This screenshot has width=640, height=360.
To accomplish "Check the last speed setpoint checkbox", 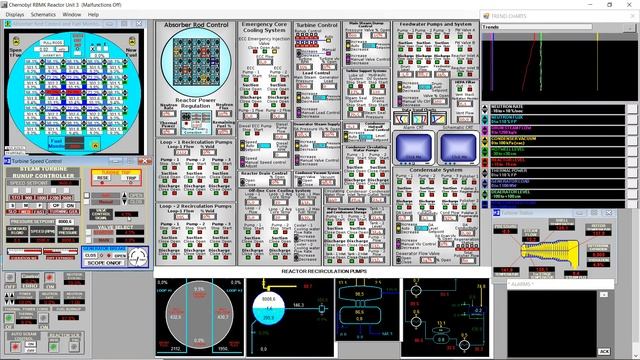I will coord(66,191).
